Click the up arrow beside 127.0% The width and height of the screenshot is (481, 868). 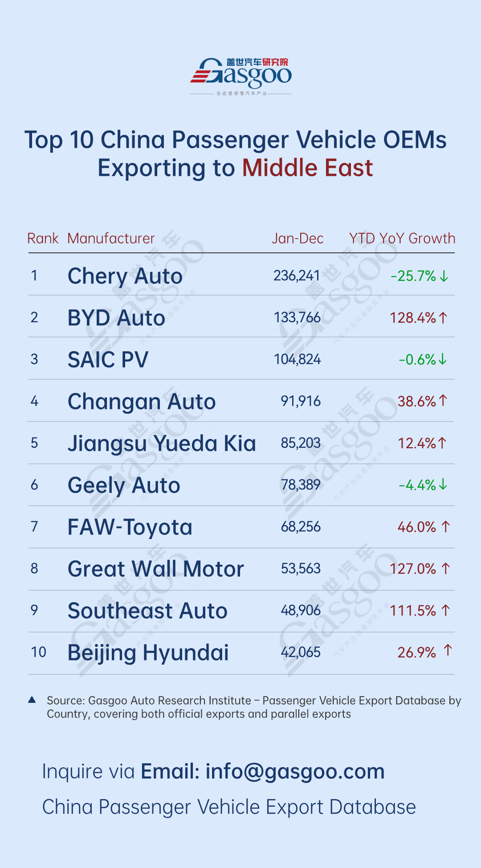445,568
